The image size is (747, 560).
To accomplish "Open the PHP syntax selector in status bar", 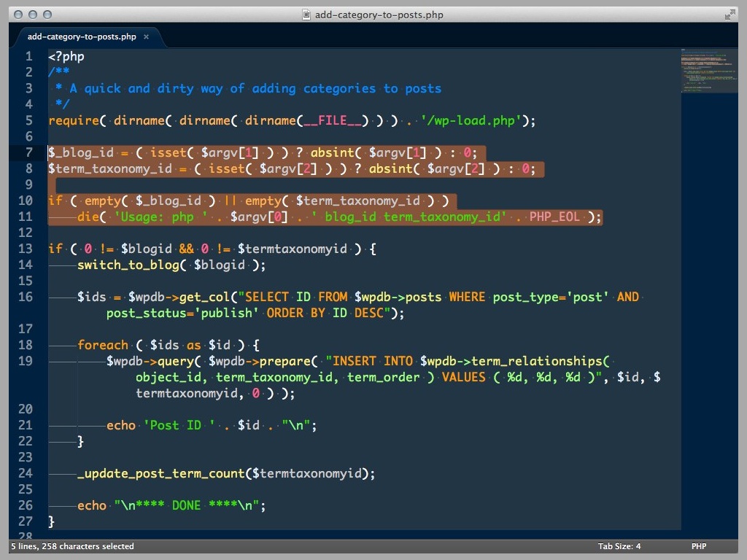I will [x=698, y=546].
